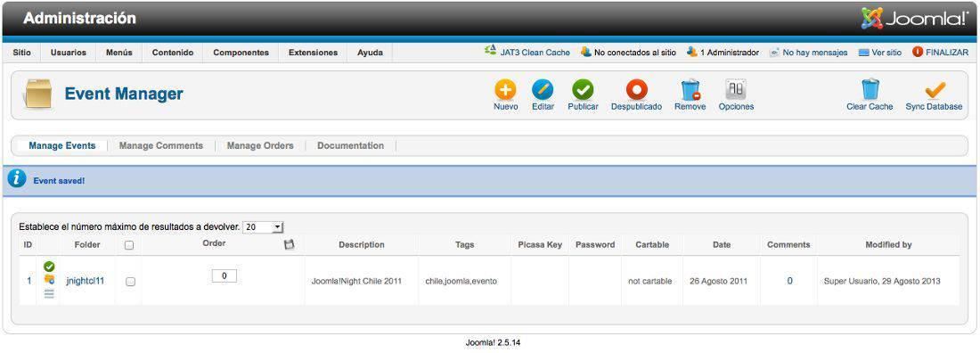Click the Password column header

click(x=595, y=245)
